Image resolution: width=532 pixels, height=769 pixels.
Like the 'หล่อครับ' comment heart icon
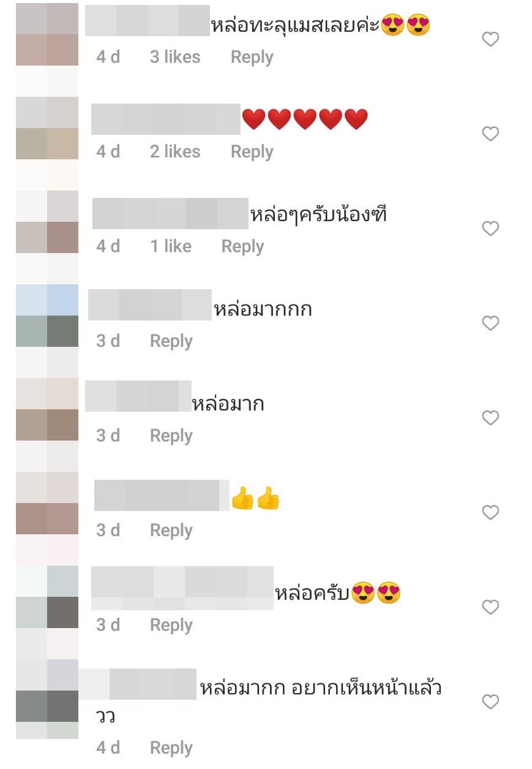[x=490, y=608]
